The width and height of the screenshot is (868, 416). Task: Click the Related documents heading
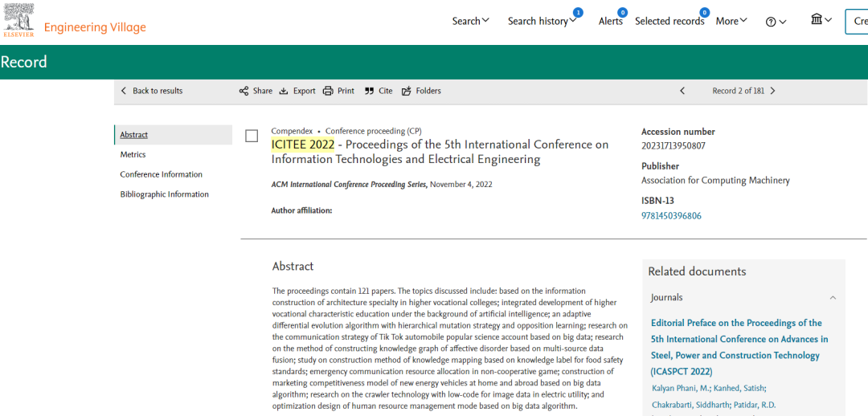[x=697, y=271]
